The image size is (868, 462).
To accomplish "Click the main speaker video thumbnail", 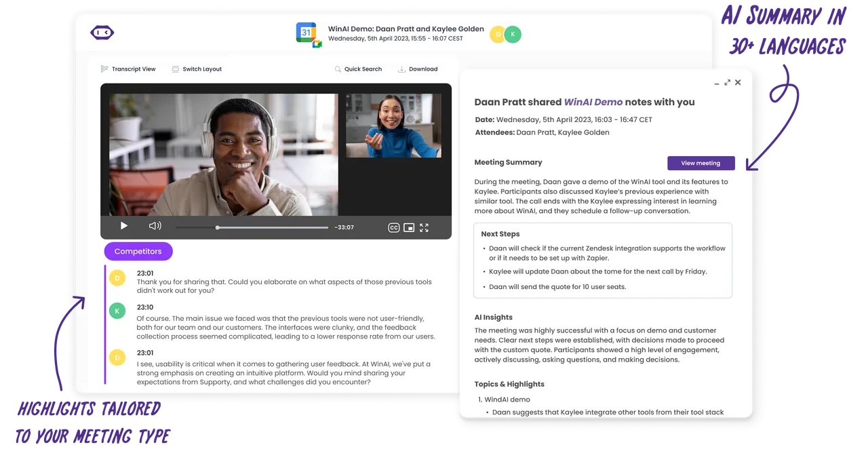I will pos(223,155).
